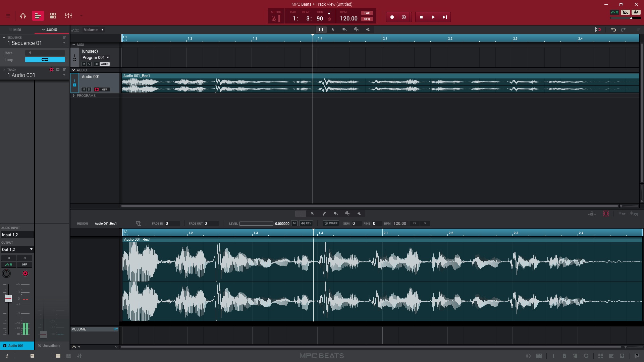Add a new track with plus icon
The width and height of the screenshot is (644, 362).
(58, 70)
